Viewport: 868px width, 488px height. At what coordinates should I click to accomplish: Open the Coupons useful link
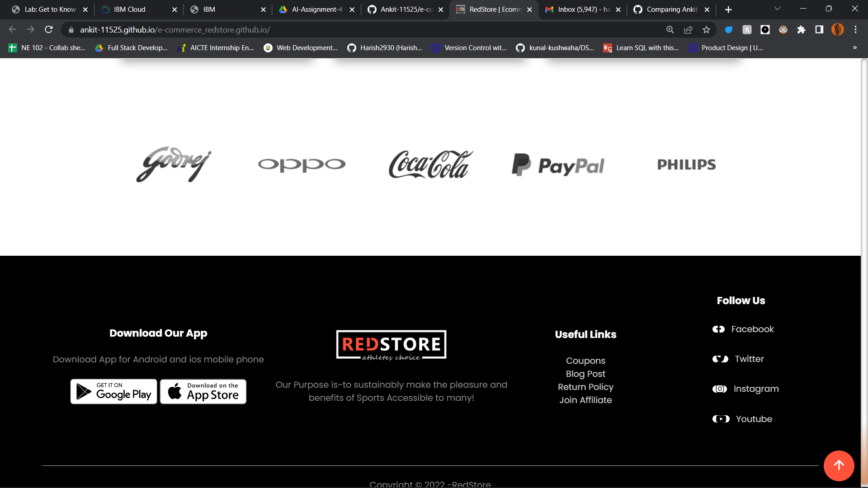click(x=585, y=361)
